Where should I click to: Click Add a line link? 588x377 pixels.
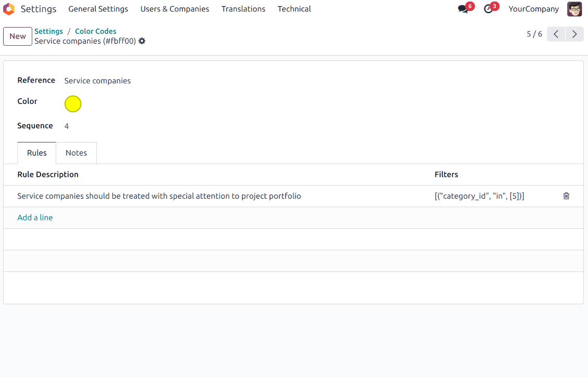(x=35, y=217)
